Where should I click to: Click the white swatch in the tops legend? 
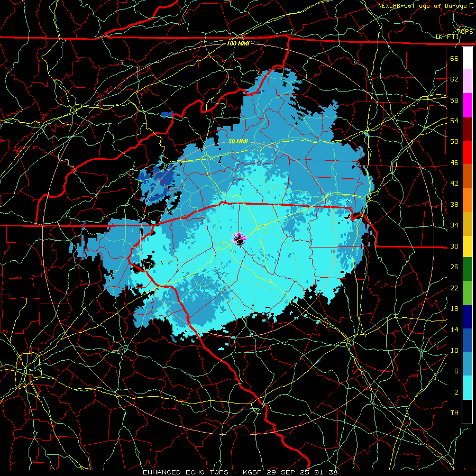(467, 58)
